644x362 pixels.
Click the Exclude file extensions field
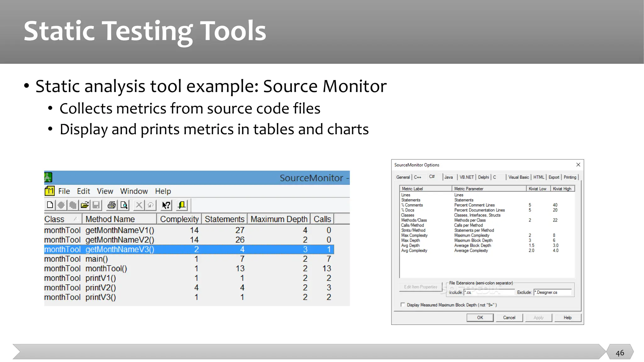tap(553, 292)
